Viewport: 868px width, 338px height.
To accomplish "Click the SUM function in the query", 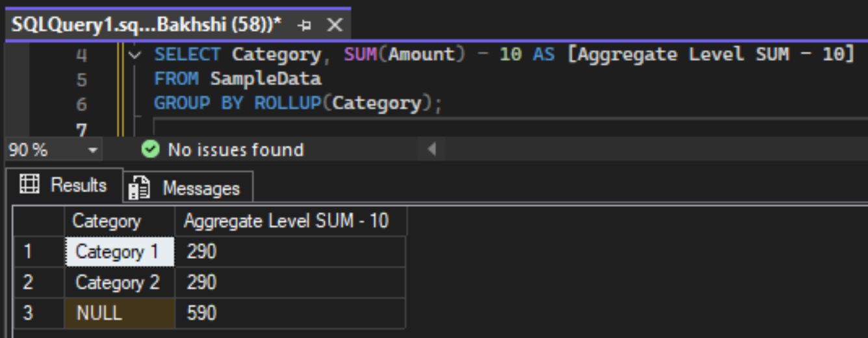I will [361, 55].
